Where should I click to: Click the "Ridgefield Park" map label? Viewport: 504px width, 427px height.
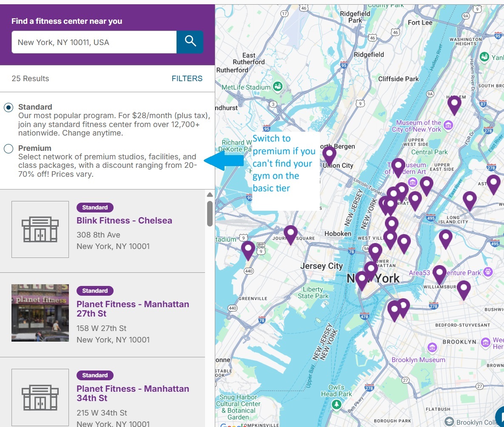[355, 17]
